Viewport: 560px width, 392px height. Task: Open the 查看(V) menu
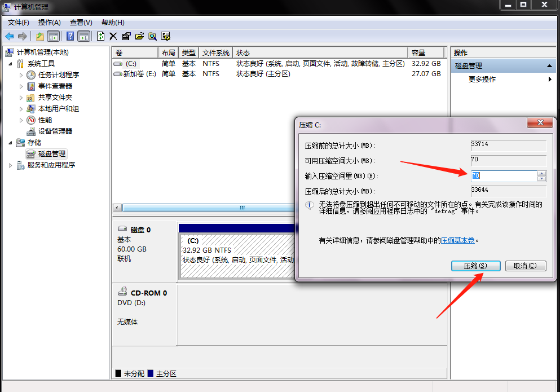point(80,22)
